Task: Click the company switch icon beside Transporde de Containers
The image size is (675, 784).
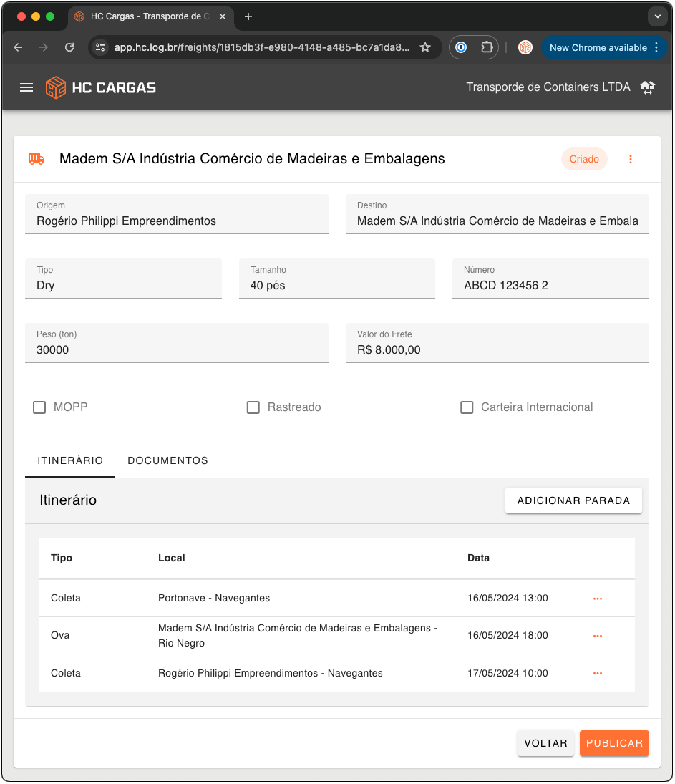Action: 648,87
